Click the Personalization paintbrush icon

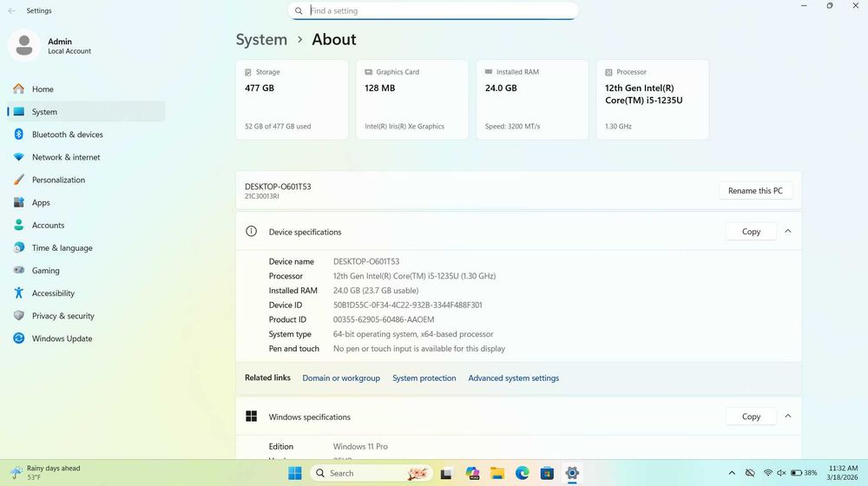(19, 180)
